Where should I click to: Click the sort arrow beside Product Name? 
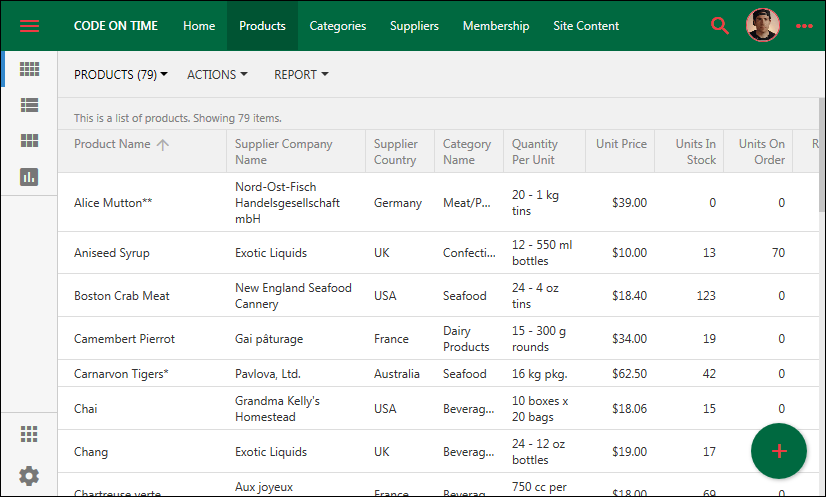[x=163, y=144]
